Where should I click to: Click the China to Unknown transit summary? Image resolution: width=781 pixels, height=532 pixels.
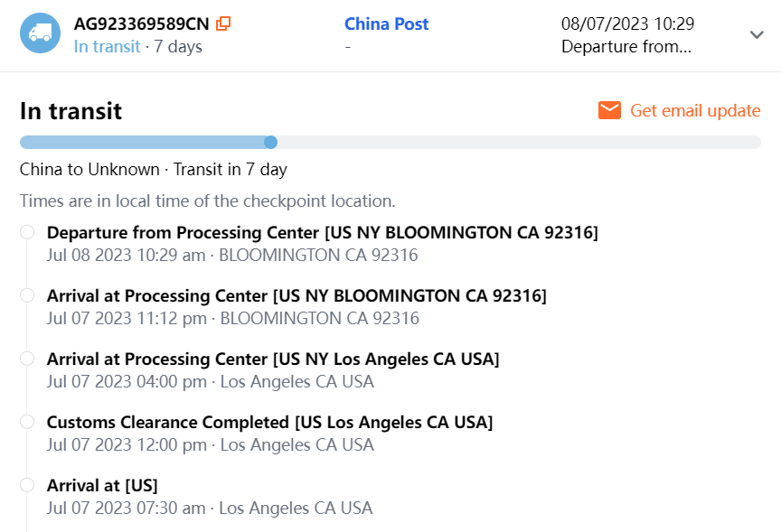pyautogui.click(x=154, y=169)
